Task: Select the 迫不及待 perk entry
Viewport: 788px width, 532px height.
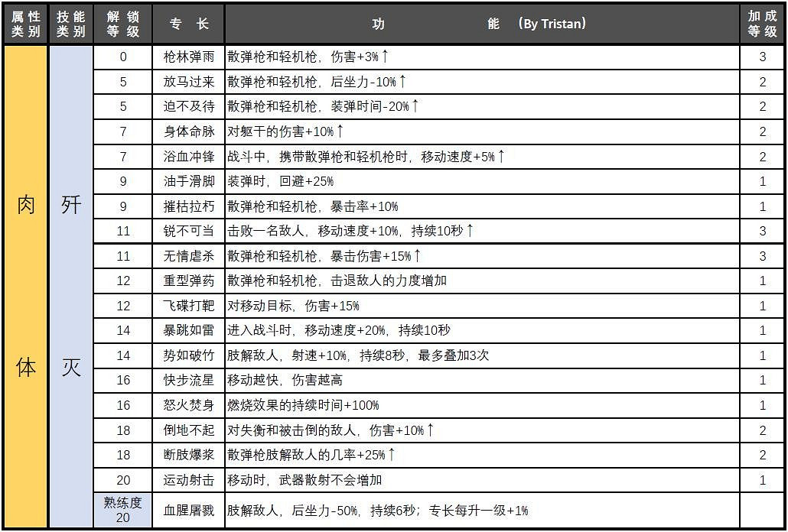Action: point(187,106)
